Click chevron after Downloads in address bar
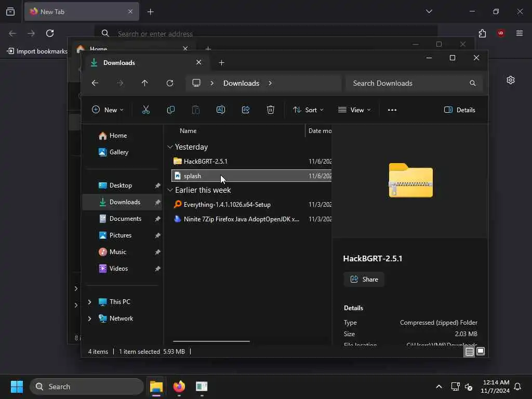Image resolution: width=532 pixels, height=399 pixels. pyautogui.click(x=270, y=83)
